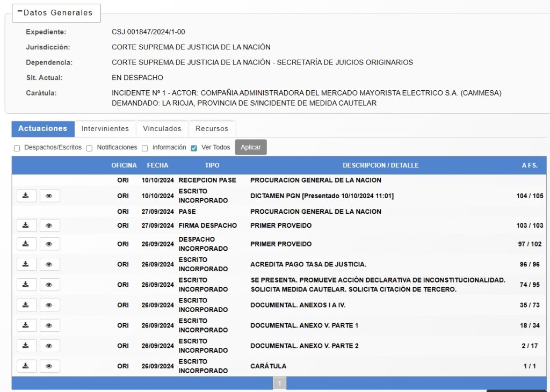
Task: Check the información filter
Action: [x=144, y=148]
